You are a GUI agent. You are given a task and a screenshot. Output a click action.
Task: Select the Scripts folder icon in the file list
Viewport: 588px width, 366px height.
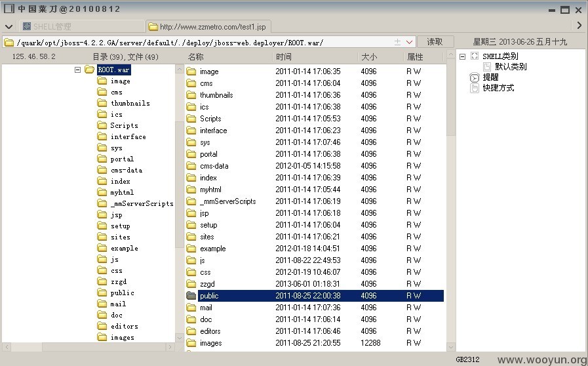click(191, 119)
